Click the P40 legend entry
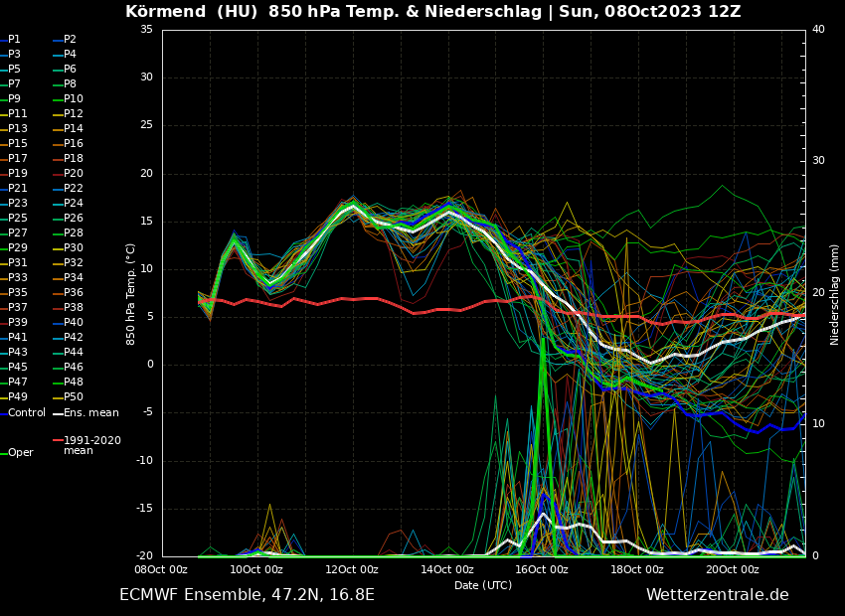 [x=74, y=323]
